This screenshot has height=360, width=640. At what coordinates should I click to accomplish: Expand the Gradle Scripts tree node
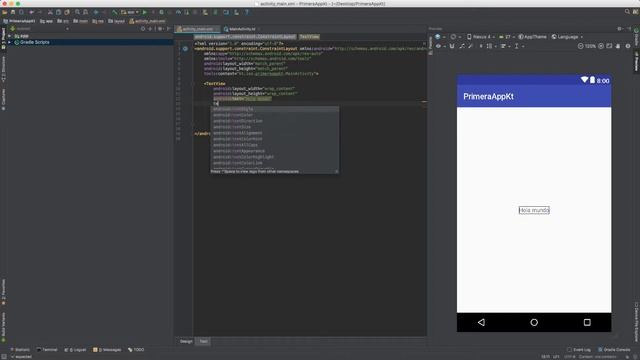(x=9, y=42)
